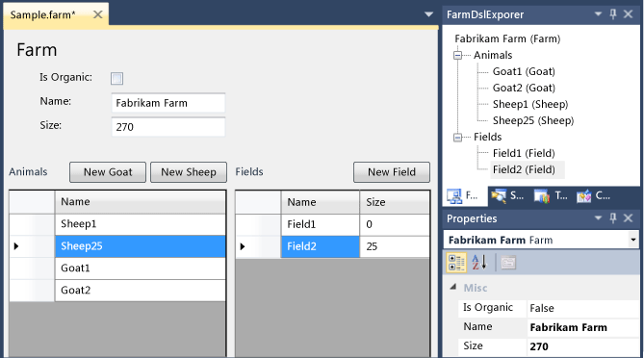Select Goat2 (Goat) in explorer tree
The width and height of the screenshot is (644, 358).
tap(524, 88)
